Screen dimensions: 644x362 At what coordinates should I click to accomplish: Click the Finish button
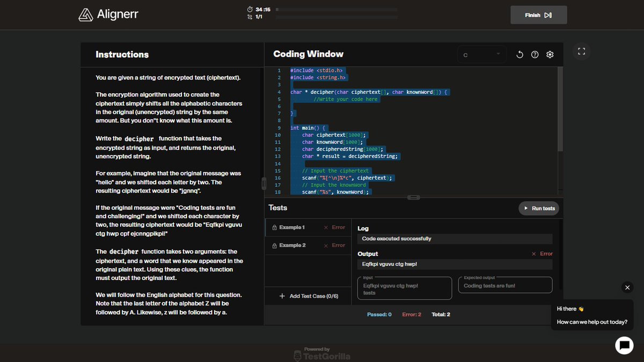pos(538,15)
